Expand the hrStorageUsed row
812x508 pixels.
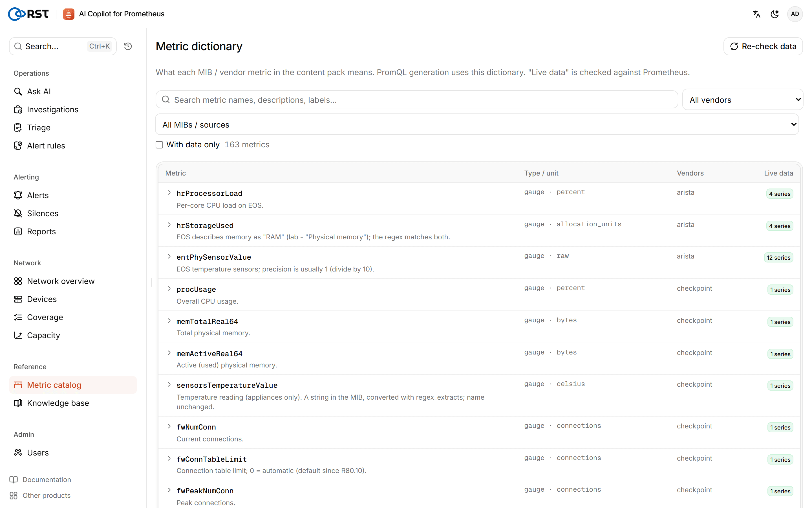[169, 225]
